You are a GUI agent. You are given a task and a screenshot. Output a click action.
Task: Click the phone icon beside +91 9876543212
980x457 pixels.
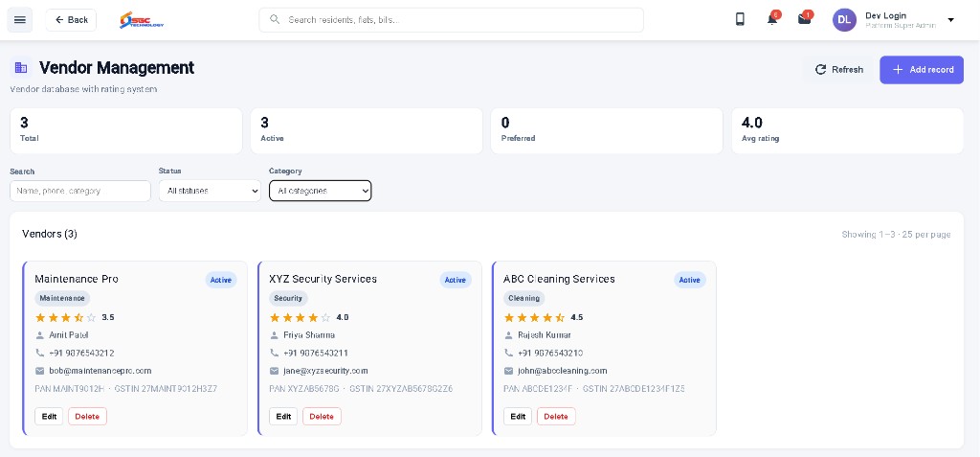click(40, 354)
